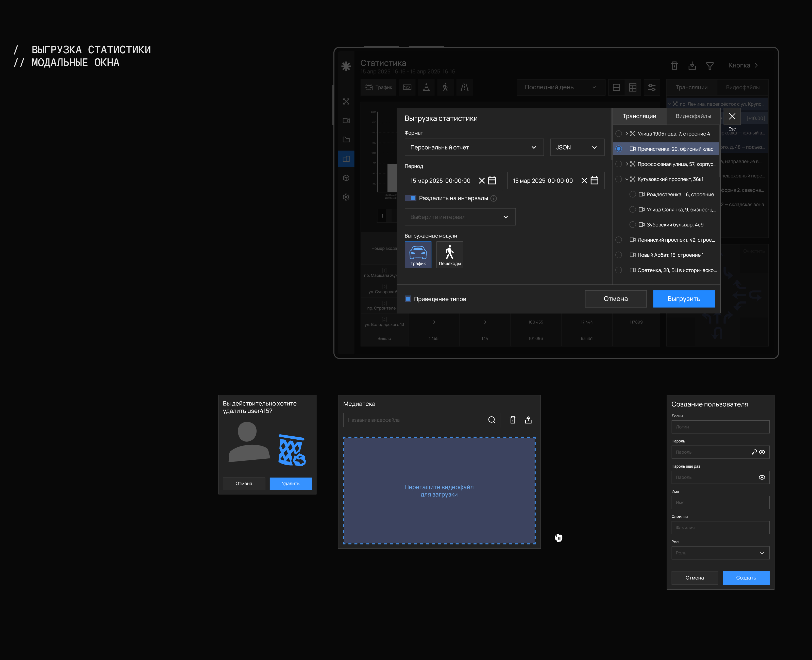812x660 pixels.
Task: Select the Traffic module tile
Action: [418, 254]
